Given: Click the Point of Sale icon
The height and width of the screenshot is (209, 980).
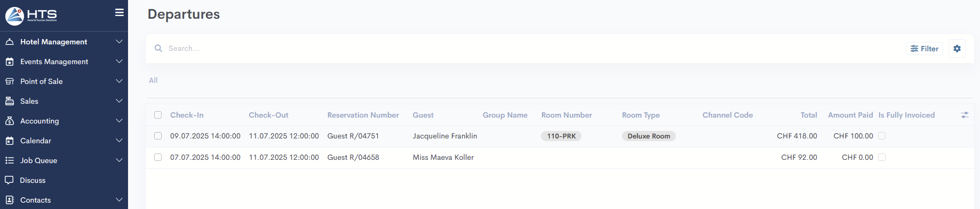Looking at the screenshot, I should pos(9,81).
